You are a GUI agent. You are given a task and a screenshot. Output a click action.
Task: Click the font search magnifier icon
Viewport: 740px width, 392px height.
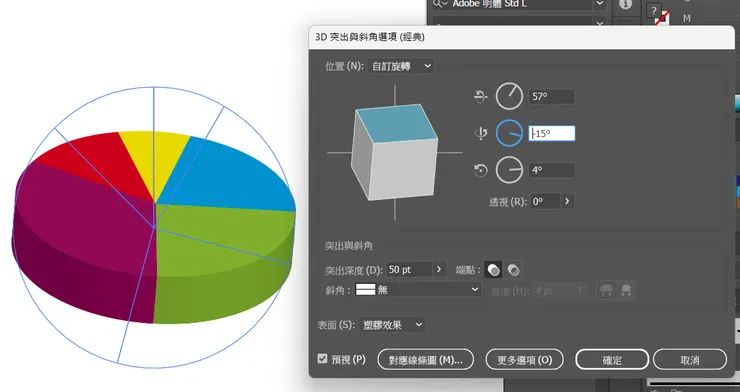click(x=438, y=4)
